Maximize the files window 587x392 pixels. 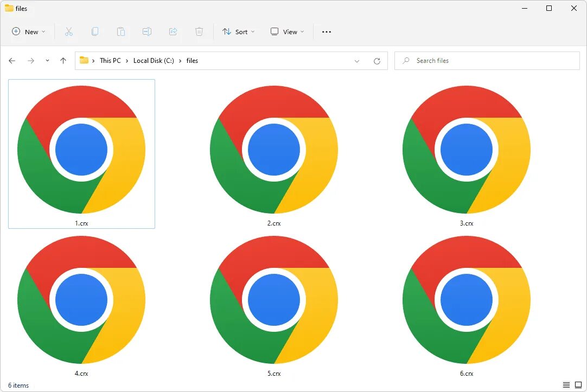[x=549, y=8]
